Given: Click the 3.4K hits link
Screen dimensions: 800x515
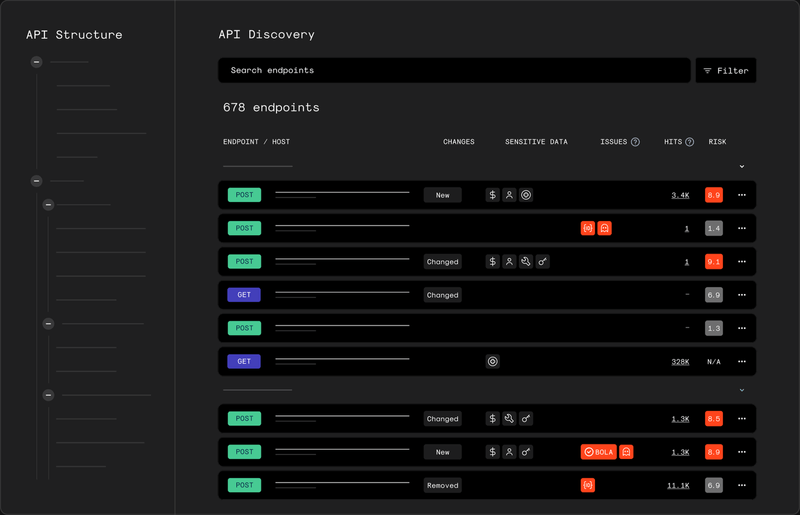Looking at the screenshot, I should [680, 195].
